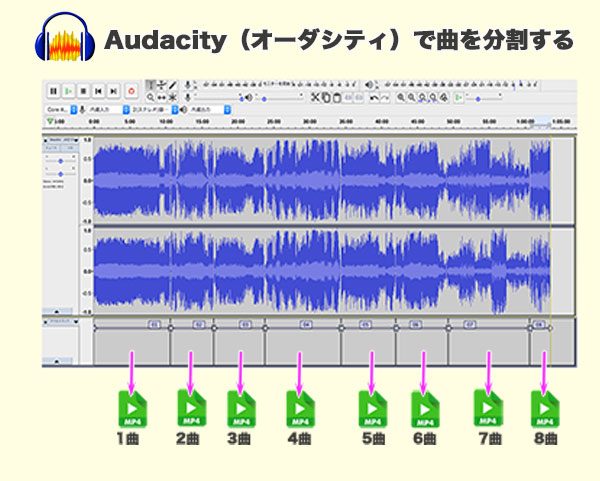Select label 06 in the label track
This screenshot has width=600, height=481.
coord(415,324)
